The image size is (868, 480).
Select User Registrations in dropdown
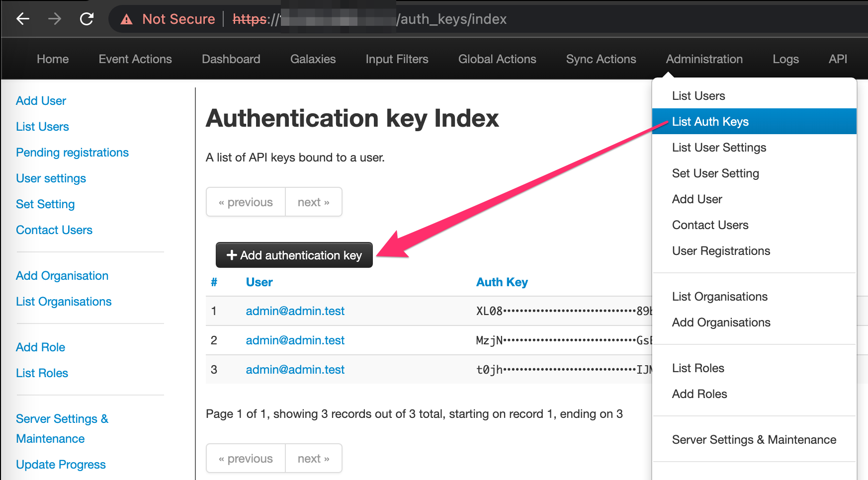pyautogui.click(x=721, y=251)
